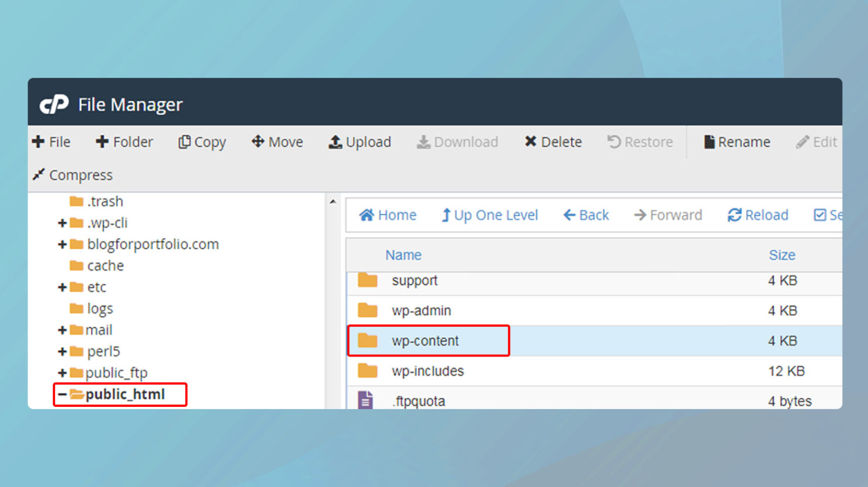
Task: Open the wp-content folder
Action: click(425, 340)
